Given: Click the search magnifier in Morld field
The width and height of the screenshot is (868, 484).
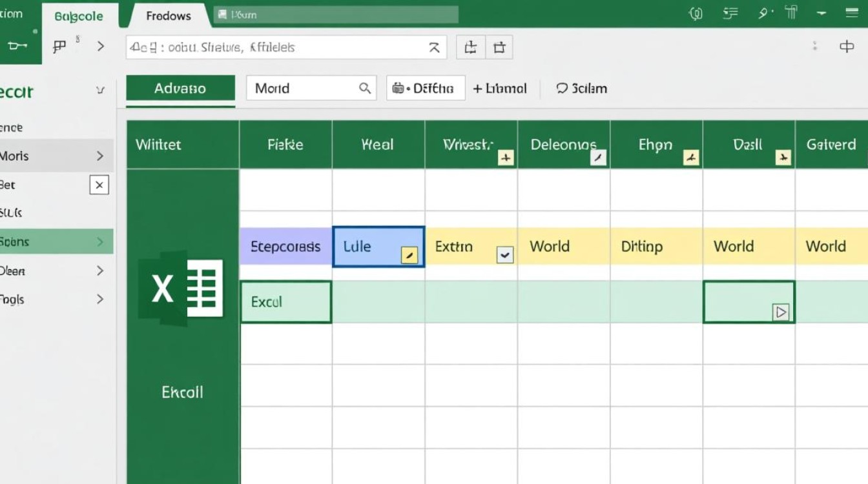Looking at the screenshot, I should click(365, 88).
